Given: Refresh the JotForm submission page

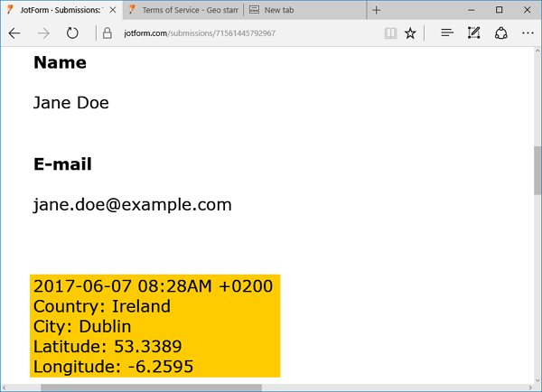Looking at the screenshot, I should pos(72,33).
